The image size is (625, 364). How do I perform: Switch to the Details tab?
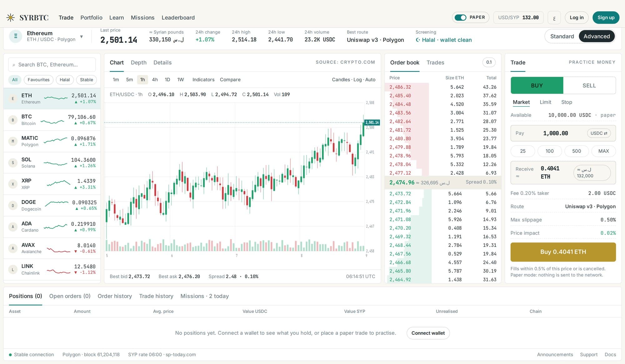[x=162, y=62]
